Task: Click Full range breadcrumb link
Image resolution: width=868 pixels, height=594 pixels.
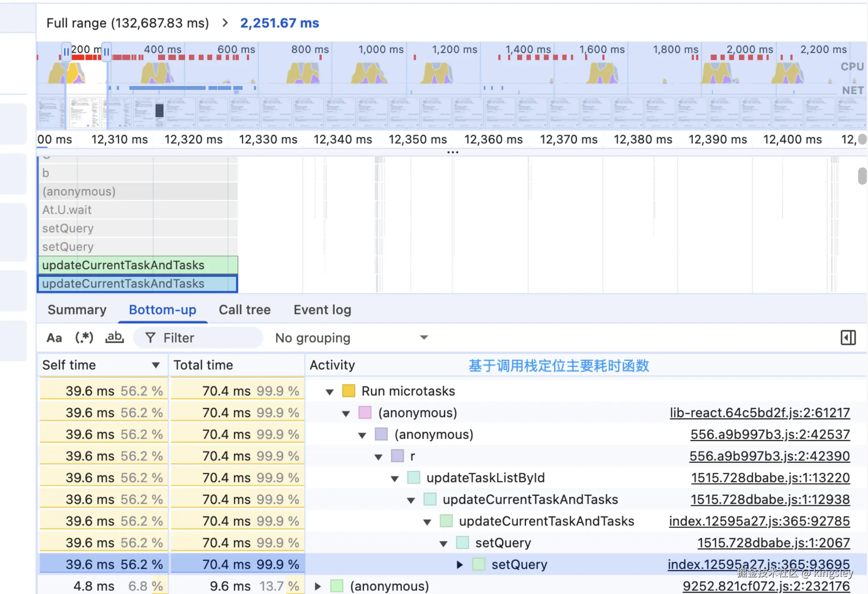Action: point(128,23)
